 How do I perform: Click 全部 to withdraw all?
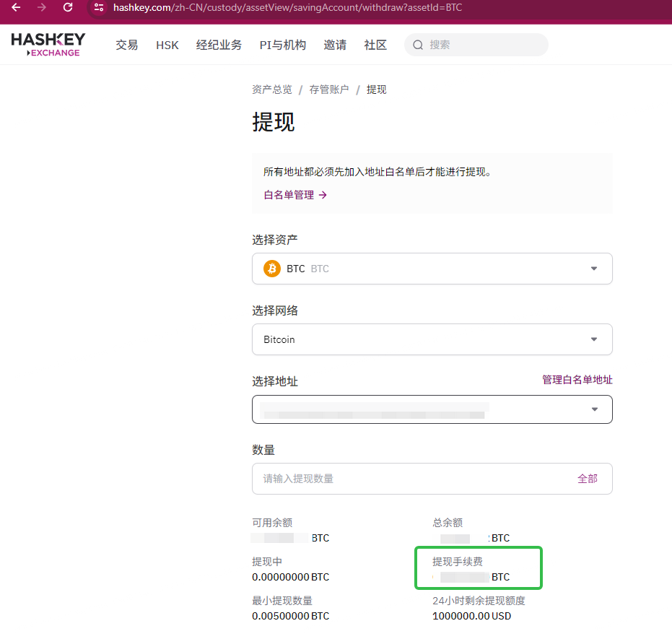(x=587, y=479)
